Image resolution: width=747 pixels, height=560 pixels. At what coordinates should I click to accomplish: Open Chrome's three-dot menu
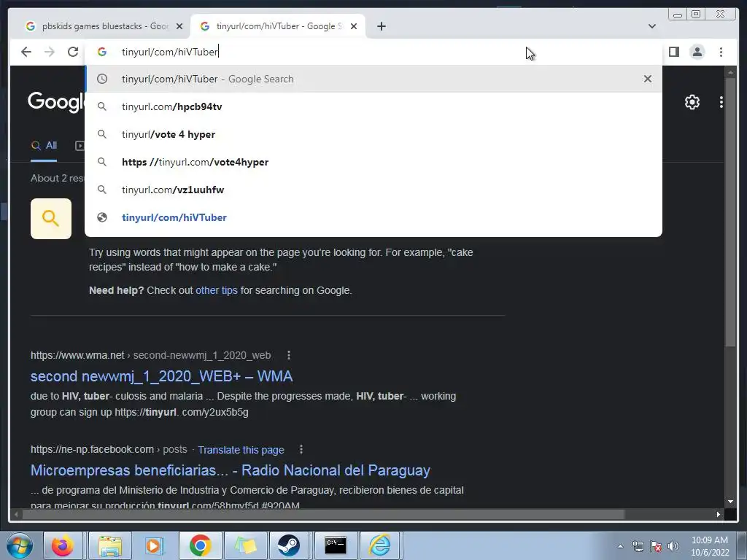click(x=721, y=52)
